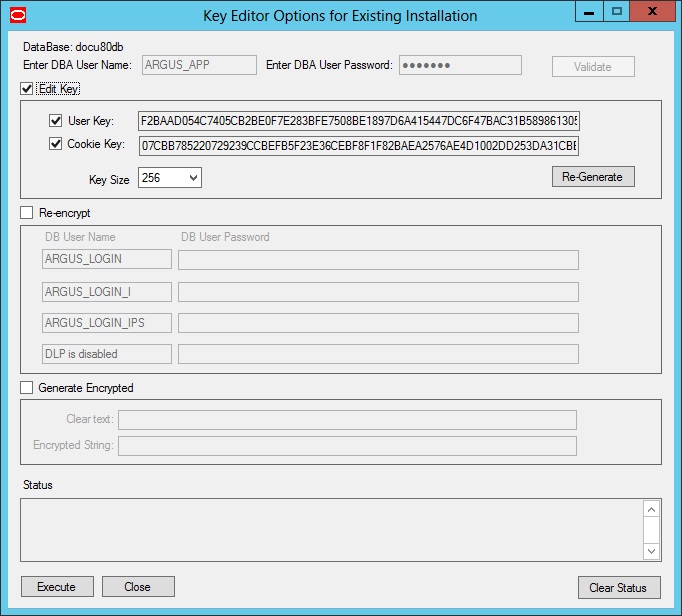The width and height of the screenshot is (682, 616).
Task: Click the Validate button
Action: (x=593, y=67)
